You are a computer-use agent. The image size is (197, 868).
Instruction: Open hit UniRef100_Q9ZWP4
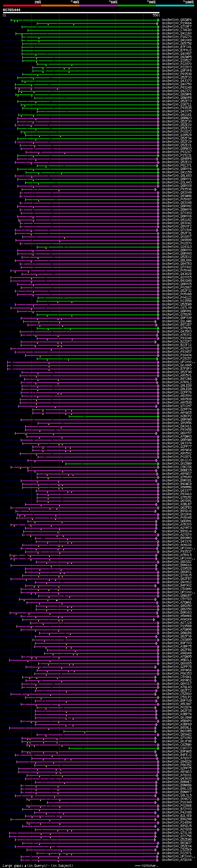click(177, 20)
